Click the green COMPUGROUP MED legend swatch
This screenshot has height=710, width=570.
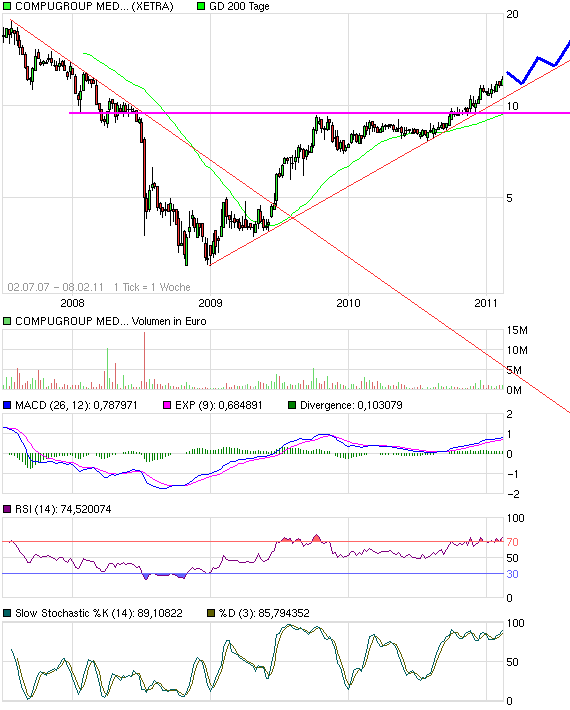[7, 6]
